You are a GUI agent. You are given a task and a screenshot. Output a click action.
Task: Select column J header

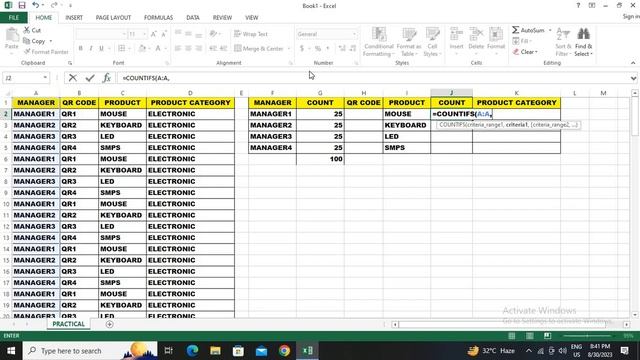(x=451, y=93)
